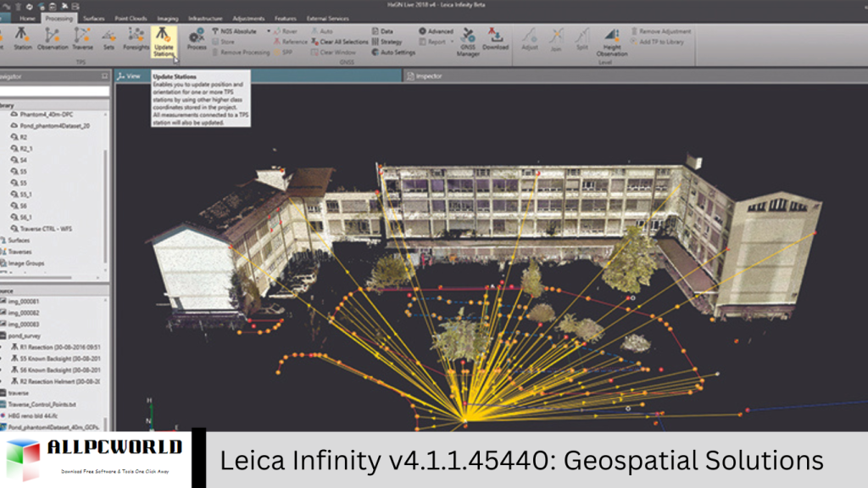Expand the NGS Absolute dropdown arrow

269,31
